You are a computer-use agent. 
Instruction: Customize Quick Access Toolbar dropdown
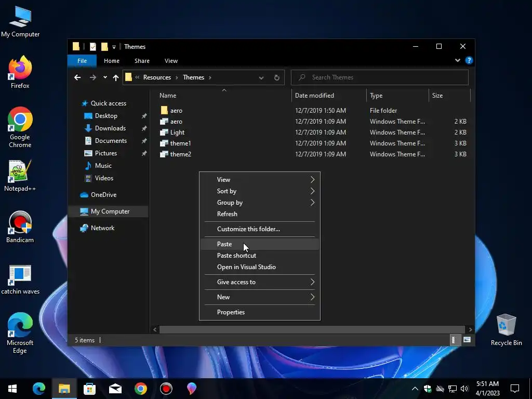pyautogui.click(x=114, y=47)
